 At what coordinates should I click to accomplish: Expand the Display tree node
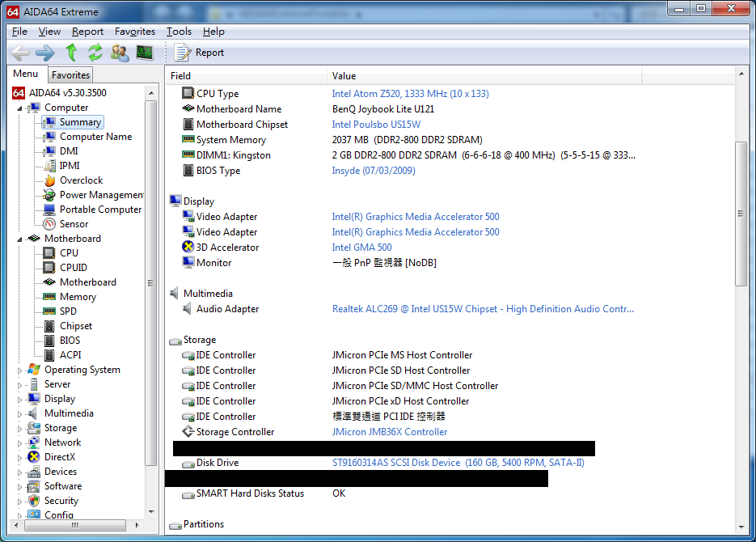(19, 400)
